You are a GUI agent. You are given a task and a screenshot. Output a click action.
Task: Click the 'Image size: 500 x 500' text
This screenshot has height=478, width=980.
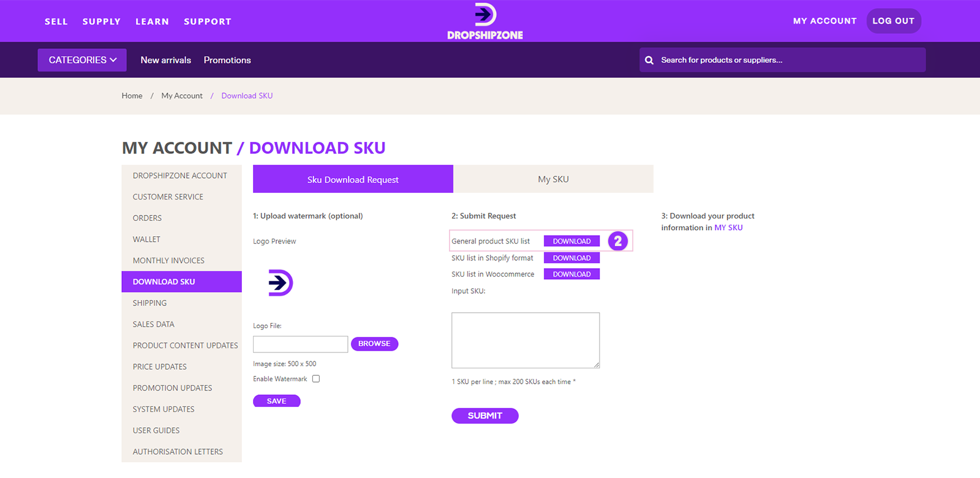(285, 364)
